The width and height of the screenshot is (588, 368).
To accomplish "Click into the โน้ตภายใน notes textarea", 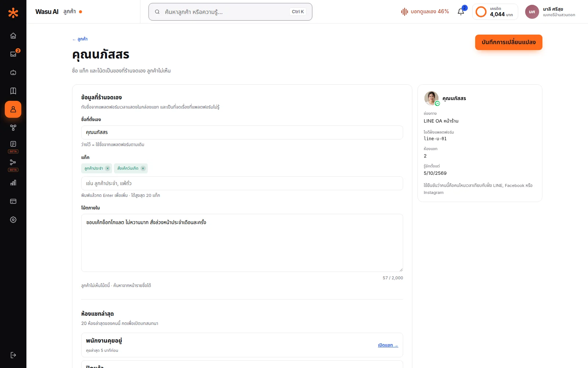I will 242,243.
